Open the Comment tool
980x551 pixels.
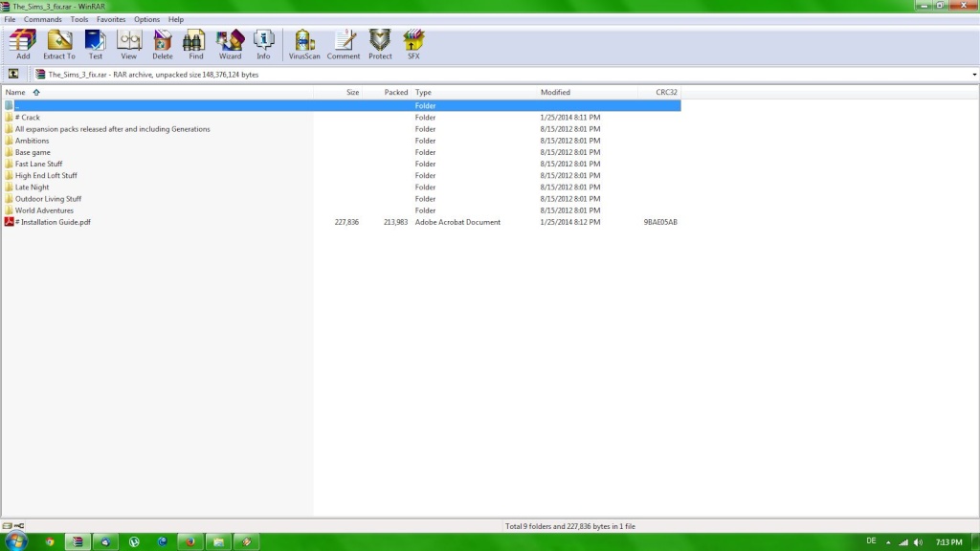coord(344,44)
